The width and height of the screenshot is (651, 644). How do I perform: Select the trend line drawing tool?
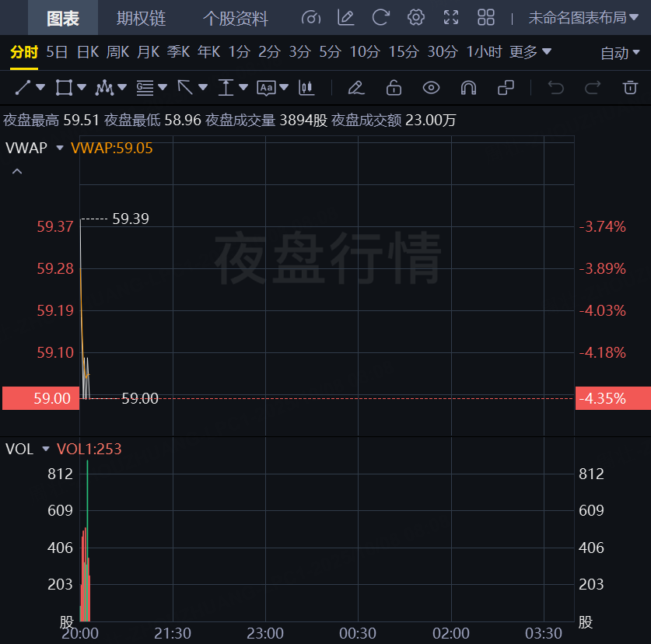coord(23,88)
